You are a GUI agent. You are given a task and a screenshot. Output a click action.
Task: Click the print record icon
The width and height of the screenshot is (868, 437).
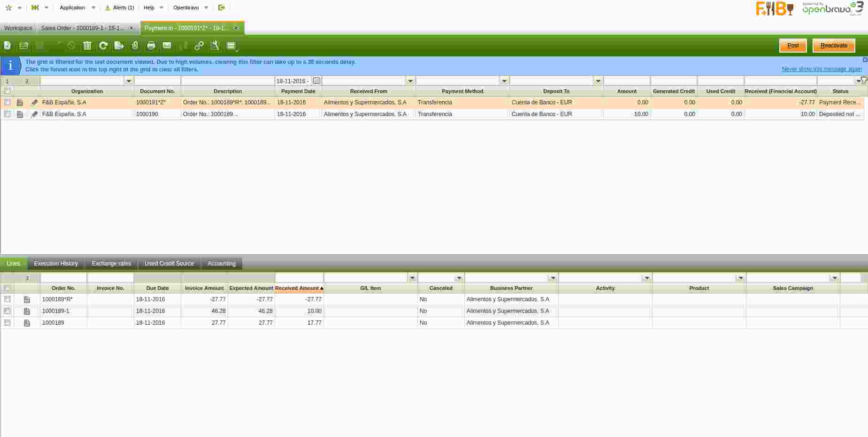[x=151, y=46]
